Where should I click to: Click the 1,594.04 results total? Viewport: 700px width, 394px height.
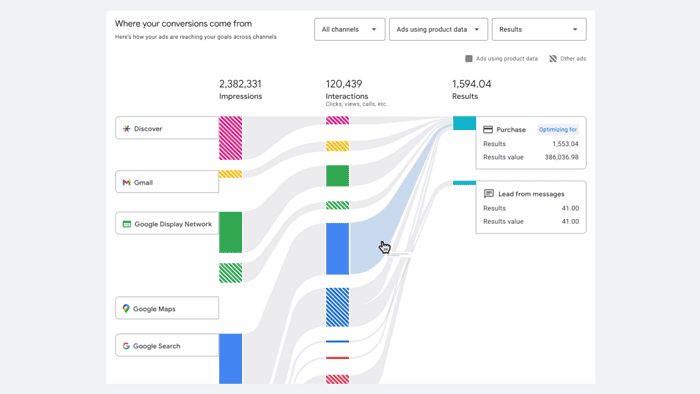point(471,84)
